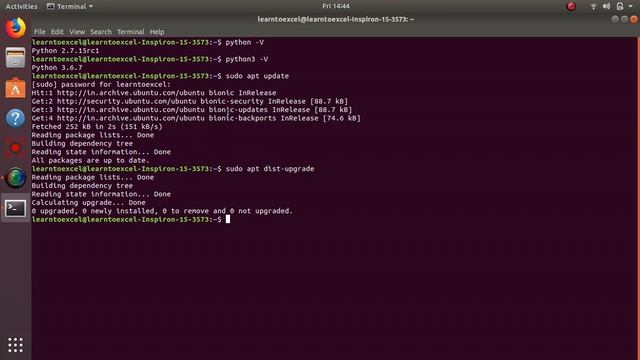The image size is (640, 360).
Task: Click 'sudo apt dist-upgrade' command text
Action: click(x=270, y=169)
